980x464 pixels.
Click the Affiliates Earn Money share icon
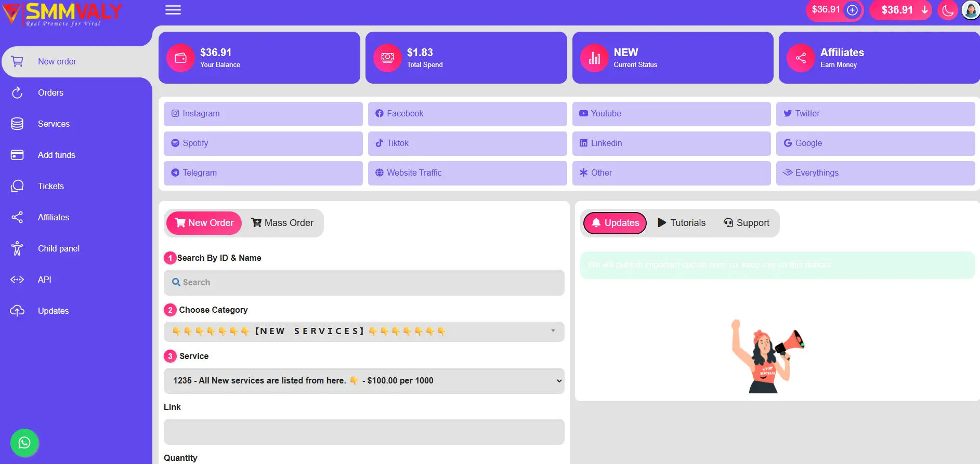pos(801,58)
